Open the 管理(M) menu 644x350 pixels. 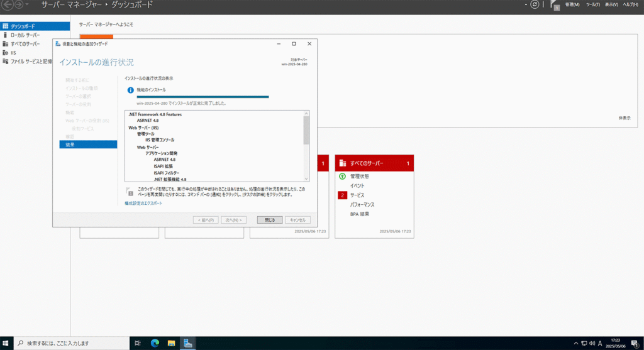(x=572, y=4)
